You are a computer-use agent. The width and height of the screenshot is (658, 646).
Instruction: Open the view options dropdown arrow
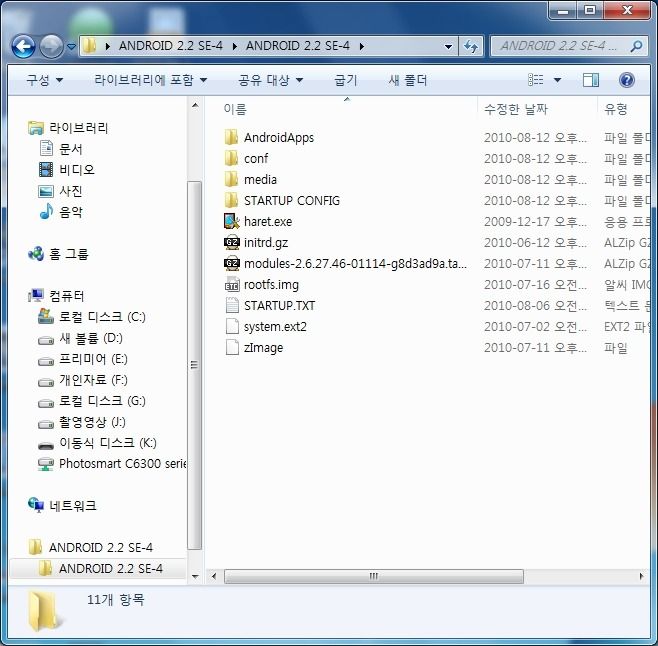pos(557,80)
